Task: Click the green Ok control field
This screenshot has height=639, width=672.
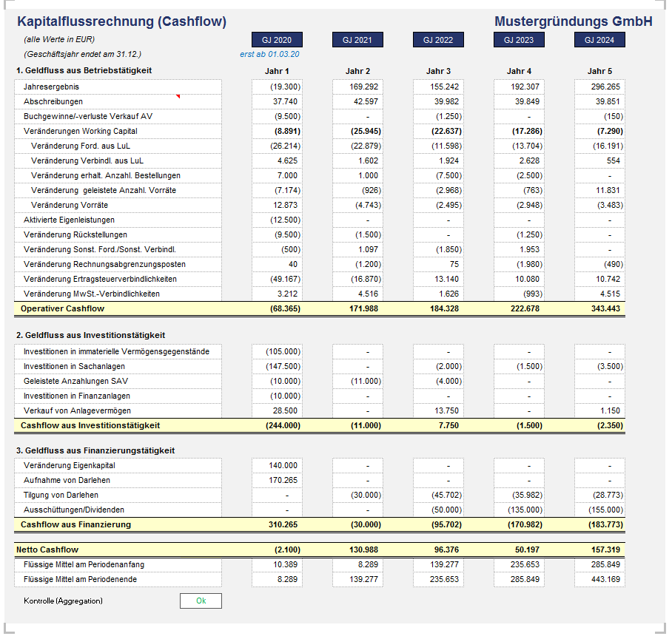Action: click(x=201, y=601)
